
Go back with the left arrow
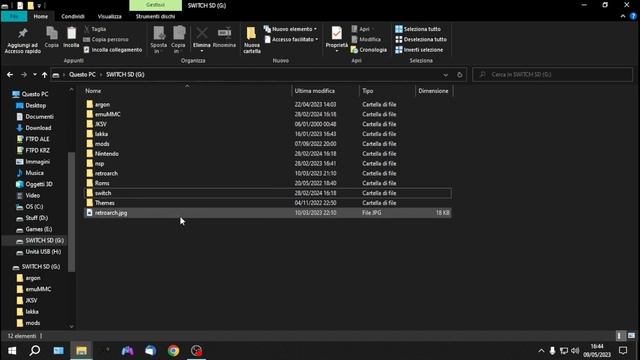[10, 75]
